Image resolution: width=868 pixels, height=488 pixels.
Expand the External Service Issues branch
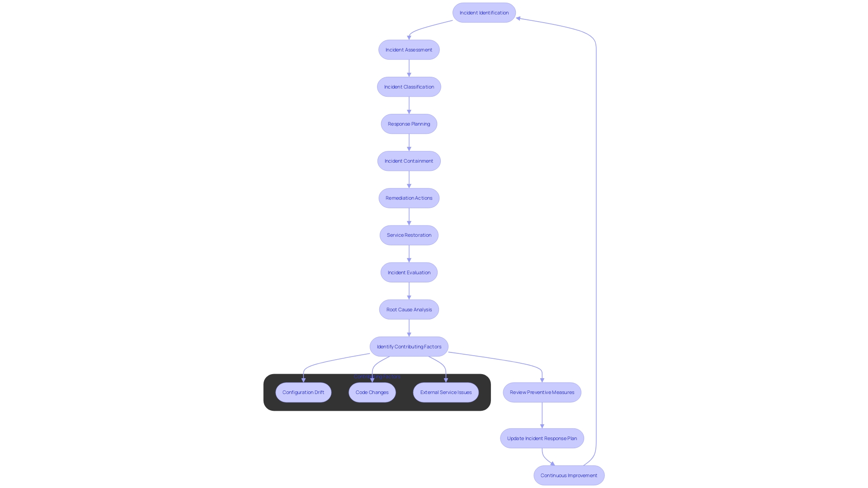tap(446, 392)
